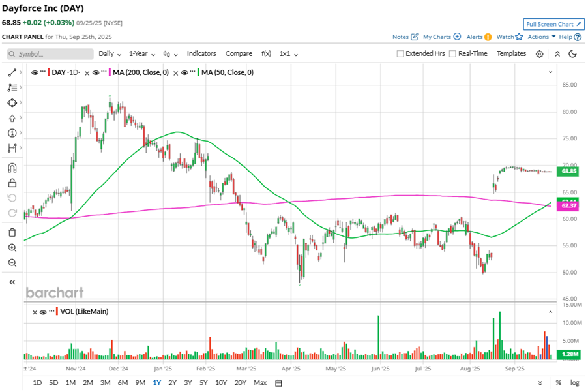This screenshot has height=392, width=588.
Task: Open the Notes link
Action: [x=405, y=37]
